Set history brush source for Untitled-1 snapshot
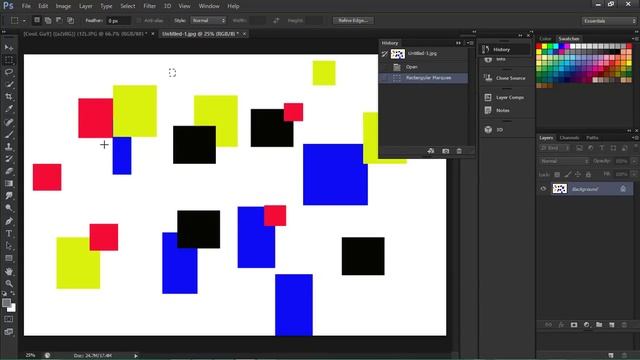Screen dimensions: 640x360 [x=384, y=53]
